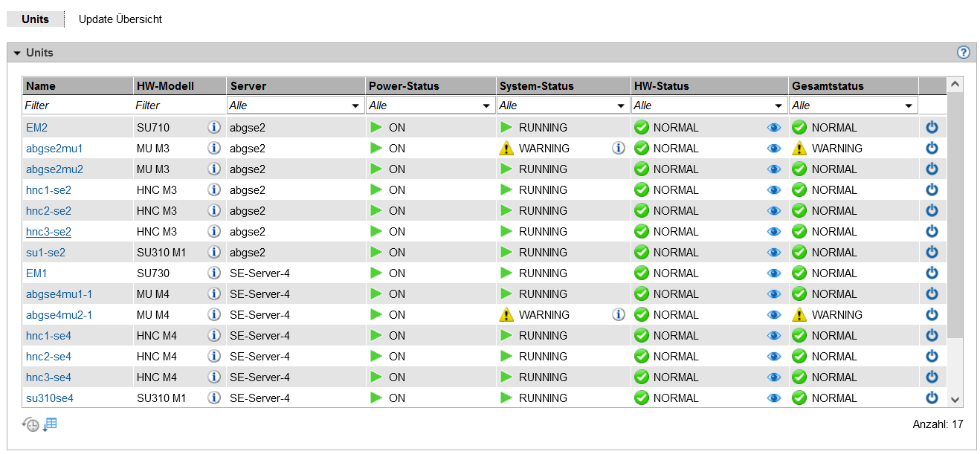
Task: Click eye icon in abgse4mu2-1 row
Action: 774,314
